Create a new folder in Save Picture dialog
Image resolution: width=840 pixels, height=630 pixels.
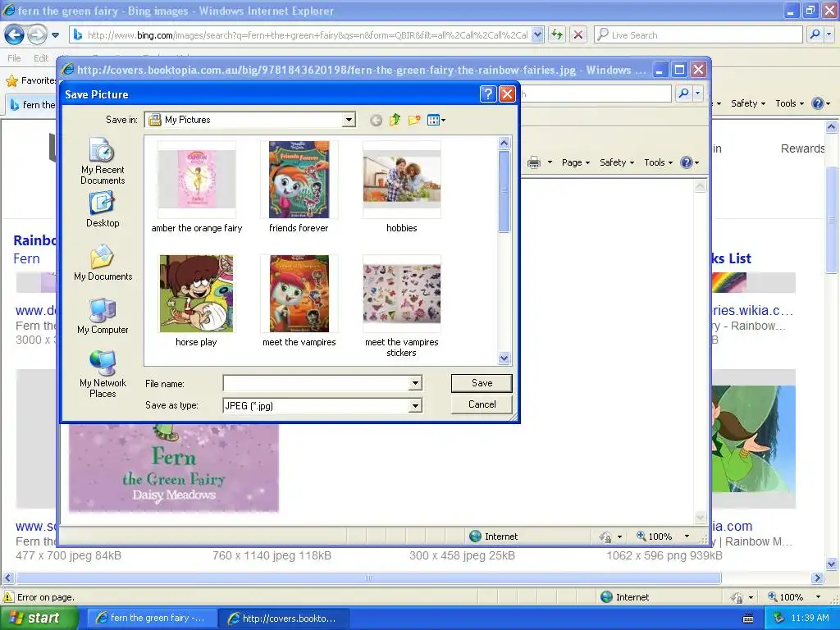click(413, 120)
